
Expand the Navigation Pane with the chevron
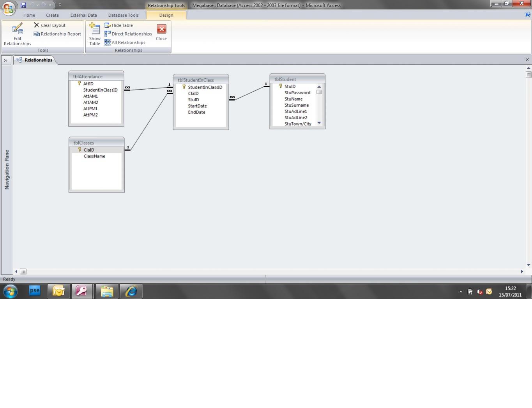click(x=6, y=60)
